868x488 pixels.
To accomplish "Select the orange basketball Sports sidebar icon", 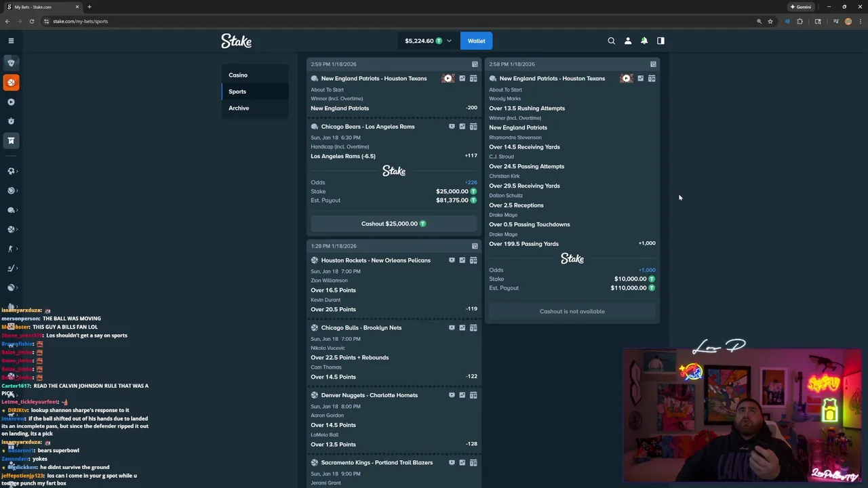I will tap(11, 82).
